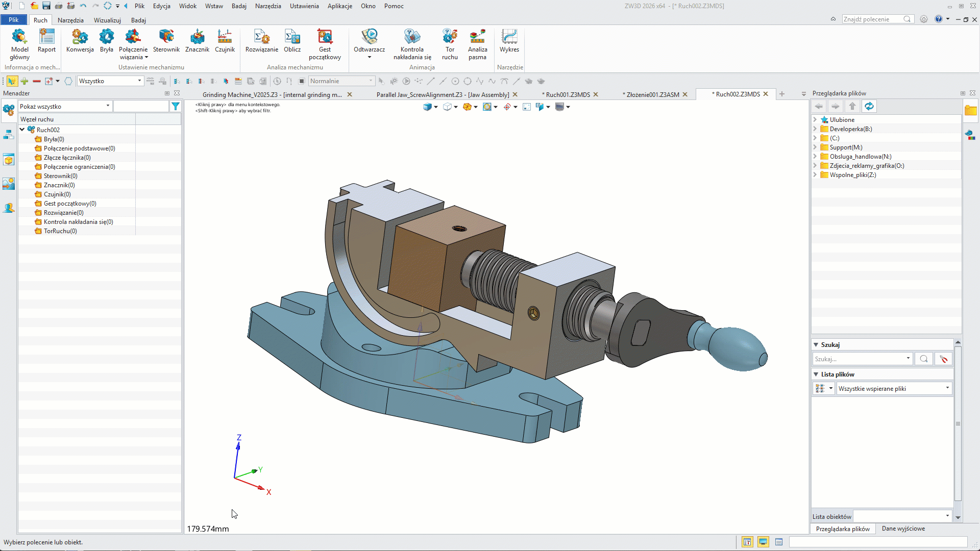Collapse the Szukaj section
Image resolution: width=980 pixels, height=551 pixels.
[x=816, y=345]
